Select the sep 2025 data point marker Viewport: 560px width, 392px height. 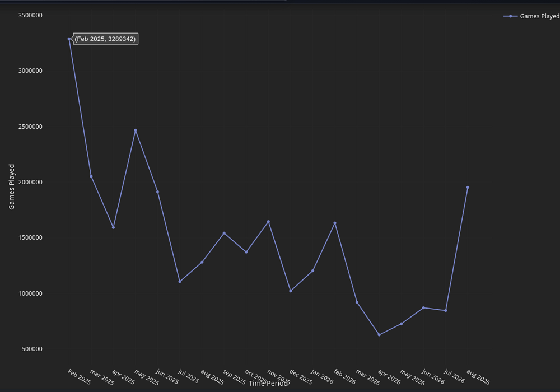pyautogui.click(x=224, y=234)
